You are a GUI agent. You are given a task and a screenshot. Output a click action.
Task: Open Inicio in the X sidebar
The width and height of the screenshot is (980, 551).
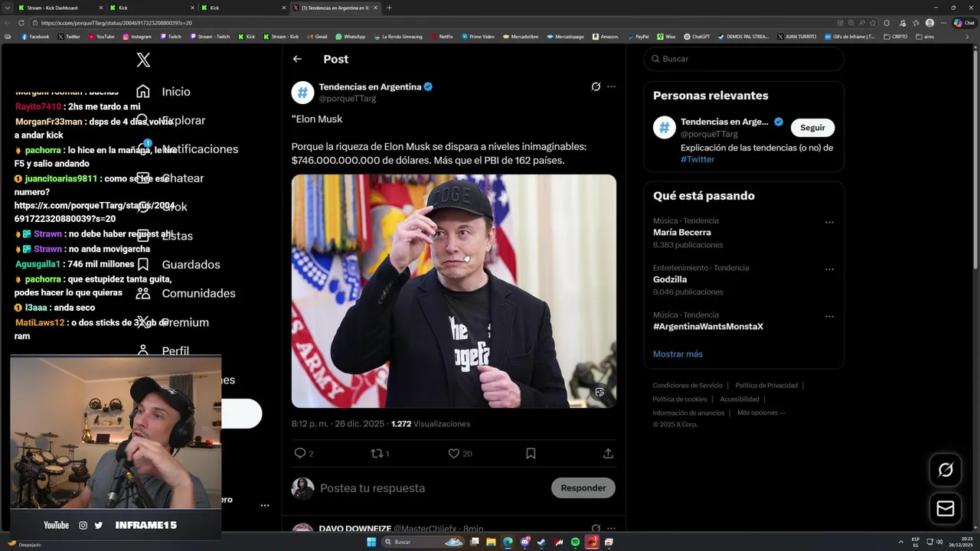[x=162, y=92]
